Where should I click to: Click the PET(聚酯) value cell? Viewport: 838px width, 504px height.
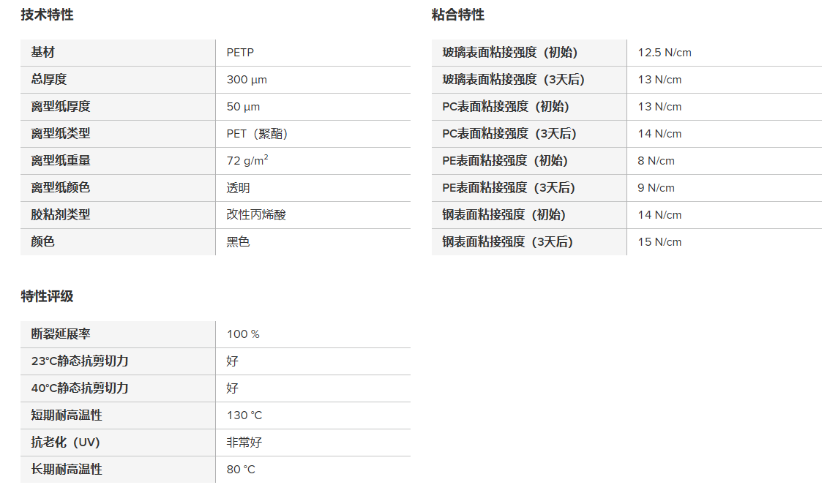pyautogui.click(x=257, y=134)
